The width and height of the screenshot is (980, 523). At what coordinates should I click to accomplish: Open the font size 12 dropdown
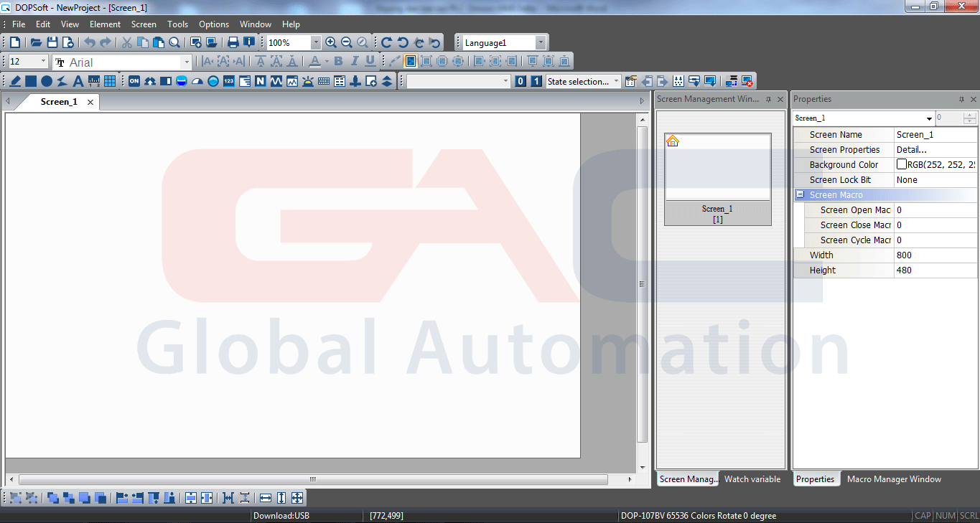(43, 62)
